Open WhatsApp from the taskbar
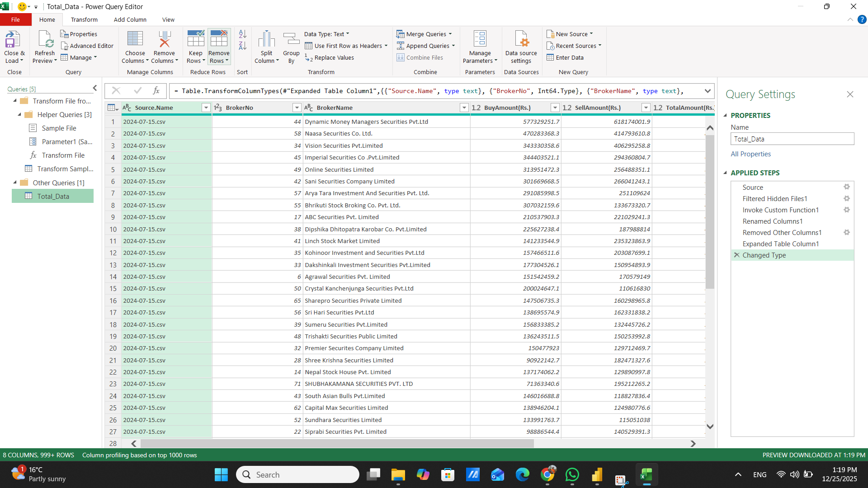868x488 pixels. (572, 474)
